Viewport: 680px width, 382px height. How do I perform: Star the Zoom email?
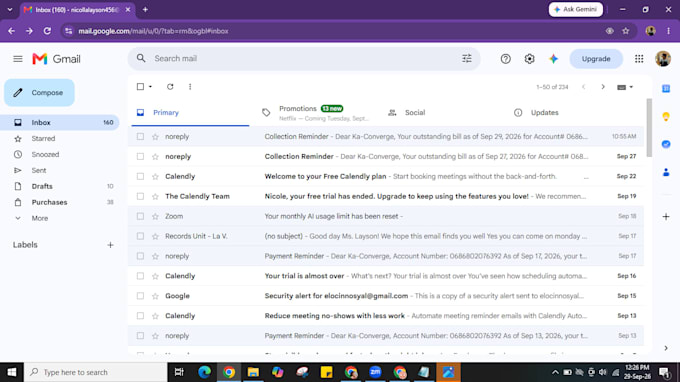[155, 216]
